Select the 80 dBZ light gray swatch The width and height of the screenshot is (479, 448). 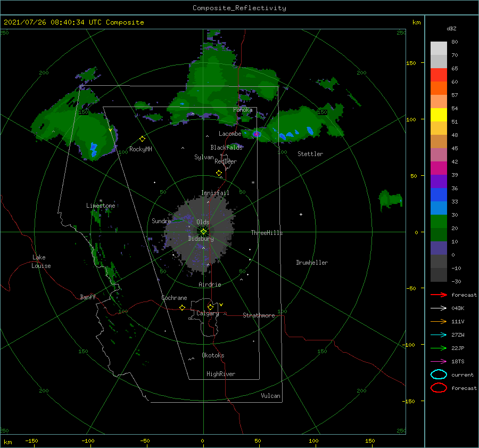[439, 48]
